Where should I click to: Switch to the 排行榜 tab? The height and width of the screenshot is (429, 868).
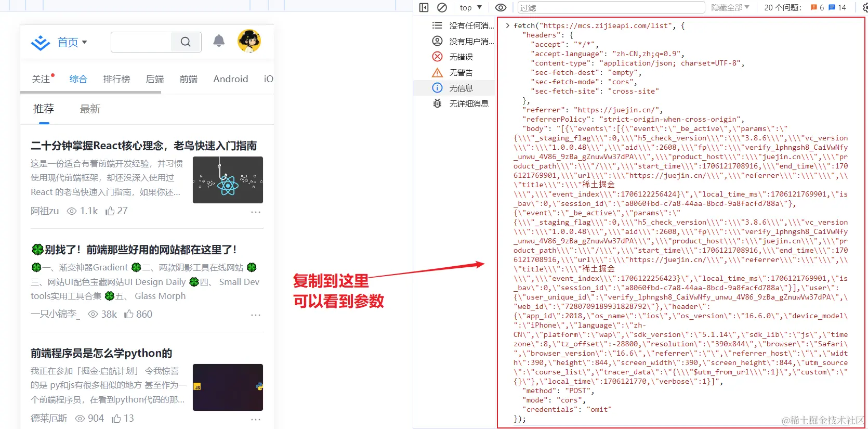tap(116, 79)
